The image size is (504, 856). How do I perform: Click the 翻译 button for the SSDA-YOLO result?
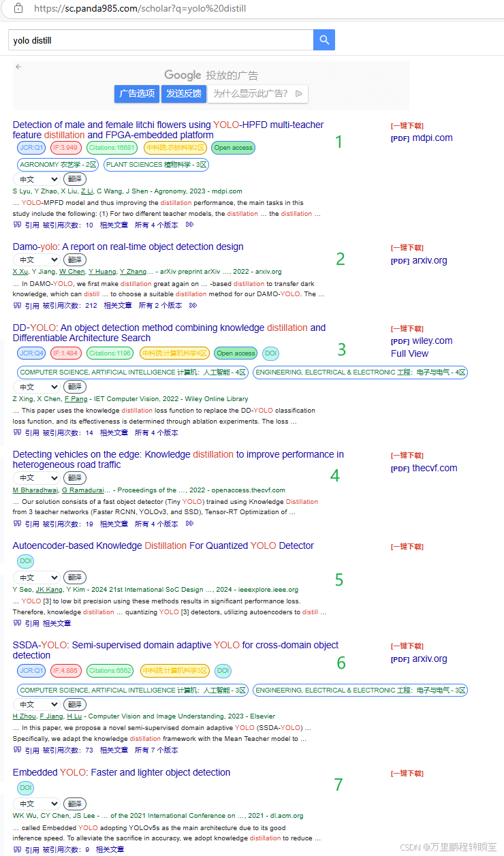[x=75, y=705]
